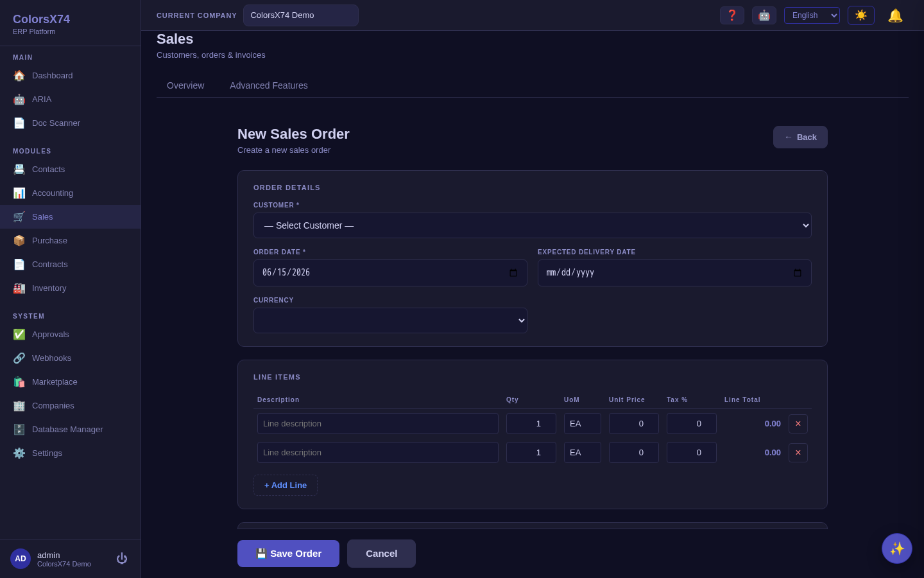Click the first row line total 0.00
This screenshot has height=578, width=924.
(x=773, y=424)
